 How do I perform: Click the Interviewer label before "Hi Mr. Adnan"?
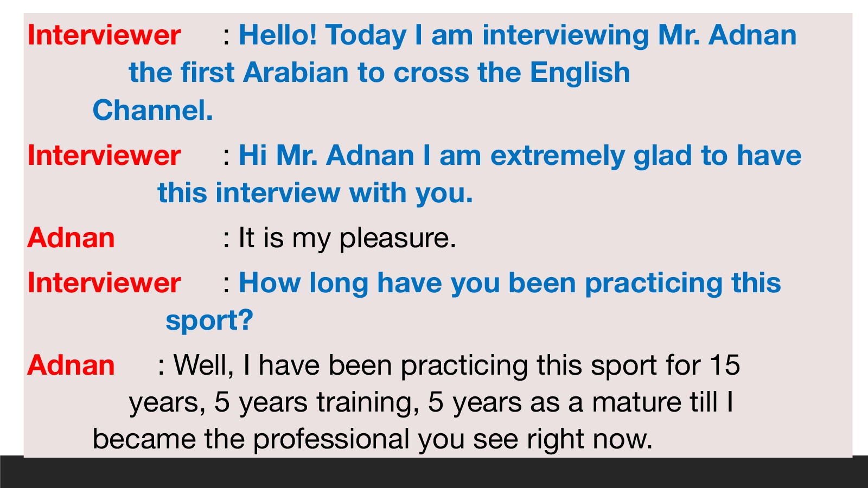click(x=104, y=156)
